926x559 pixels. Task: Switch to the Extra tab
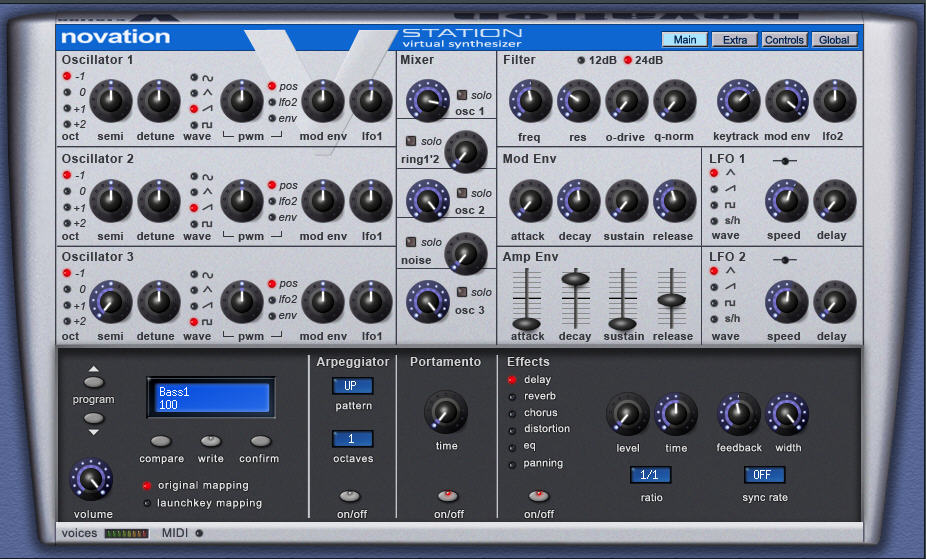735,40
